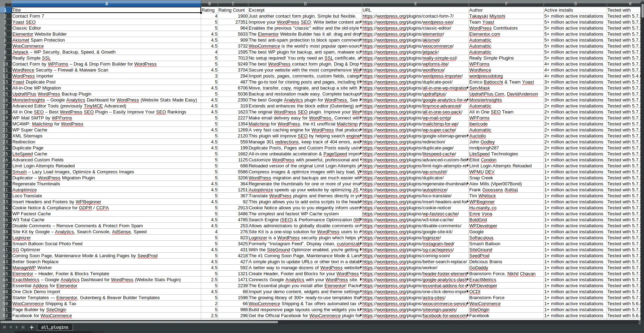Image resolution: width=644 pixels, height=333 pixels.
Task: Select the 'Advanced Custom Fields' title cell
Action: click(106, 160)
